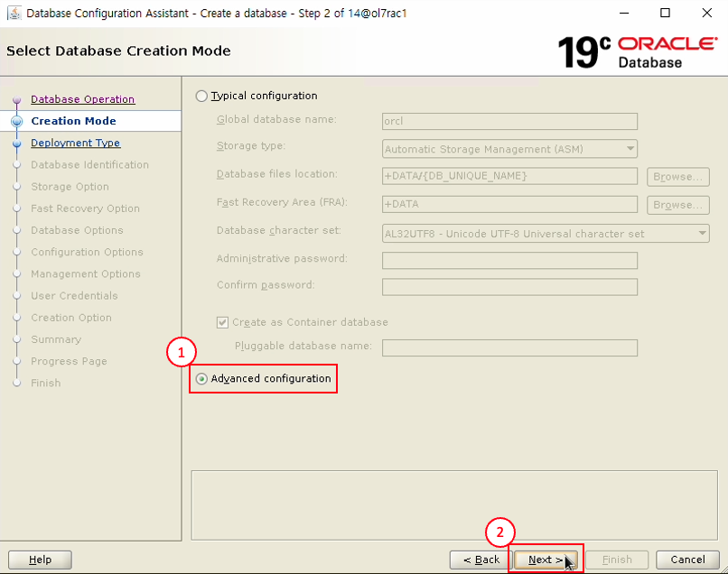Go Back to previous step

(x=481, y=560)
